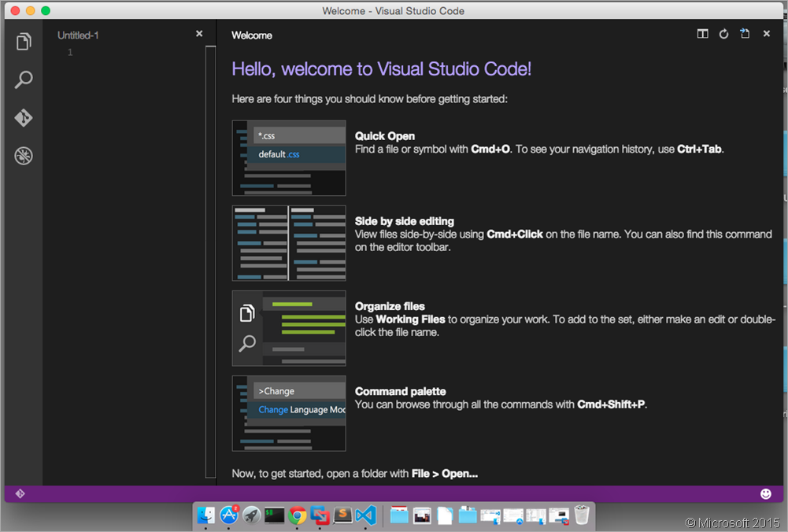Image resolution: width=788 pixels, height=532 pixels.
Task: Click the Command palette preview image
Action: (289, 413)
